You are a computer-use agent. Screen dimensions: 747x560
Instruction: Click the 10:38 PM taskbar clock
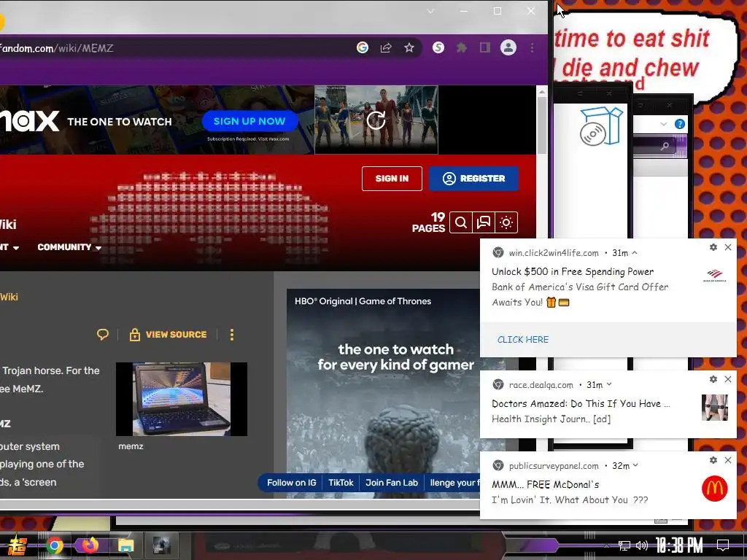679,545
